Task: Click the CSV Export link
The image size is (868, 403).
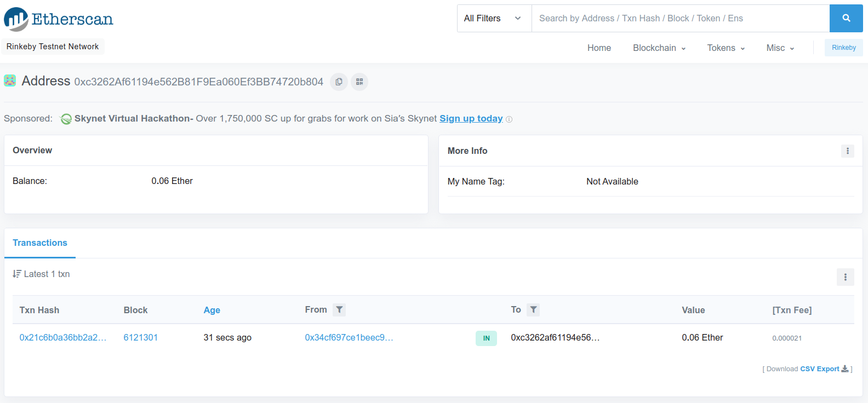Action: point(820,369)
